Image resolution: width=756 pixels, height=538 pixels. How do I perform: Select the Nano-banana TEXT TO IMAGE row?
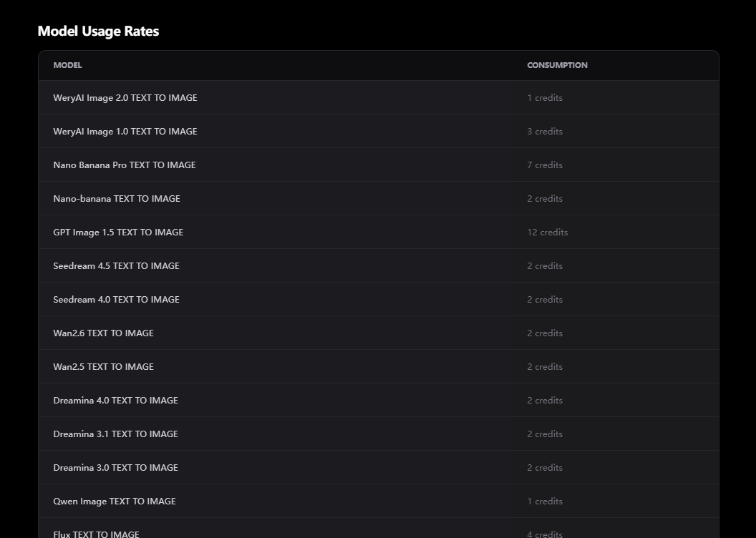379,198
